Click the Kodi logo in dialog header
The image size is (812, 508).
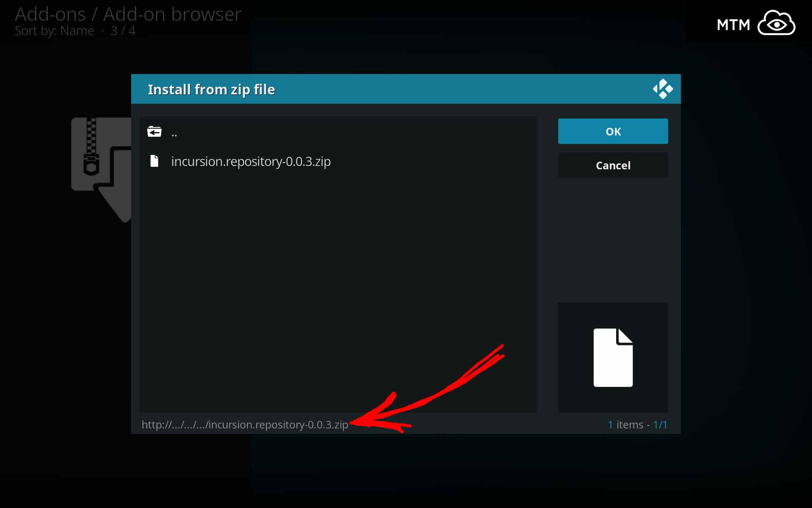[x=662, y=89]
